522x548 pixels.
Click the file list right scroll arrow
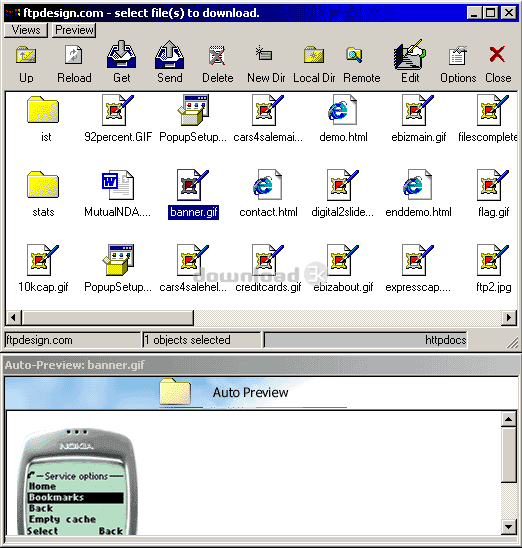[x=509, y=318]
